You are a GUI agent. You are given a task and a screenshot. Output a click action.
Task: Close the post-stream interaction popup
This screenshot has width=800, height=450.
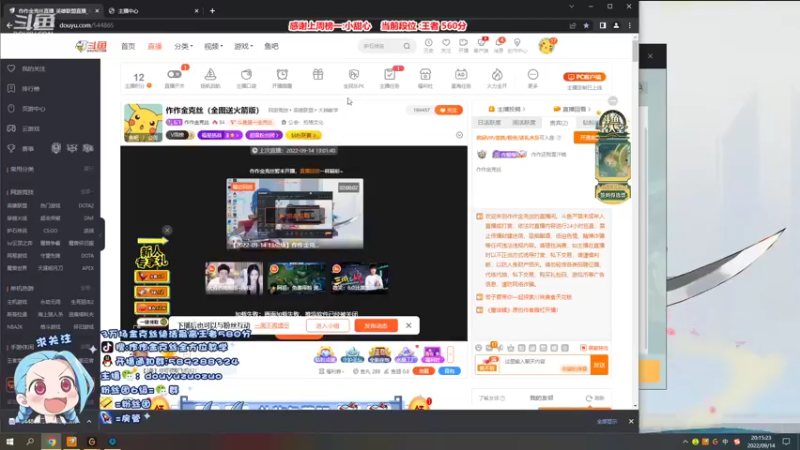408,326
